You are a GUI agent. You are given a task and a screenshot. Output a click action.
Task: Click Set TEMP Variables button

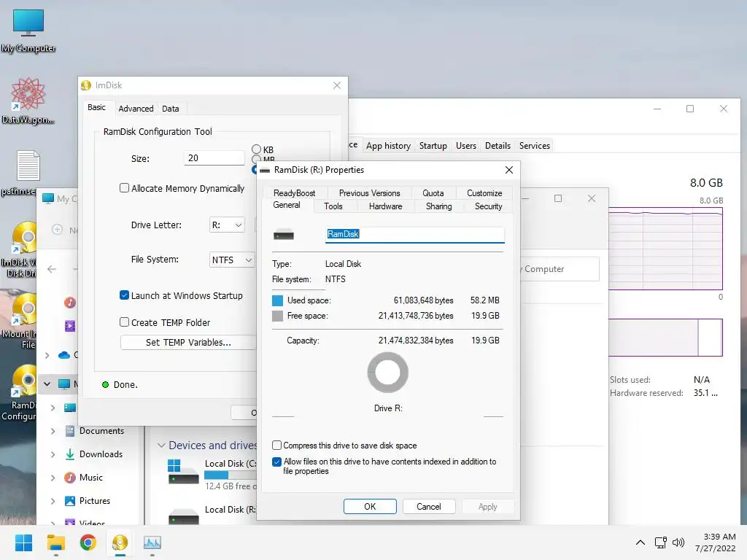pyautogui.click(x=188, y=343)
